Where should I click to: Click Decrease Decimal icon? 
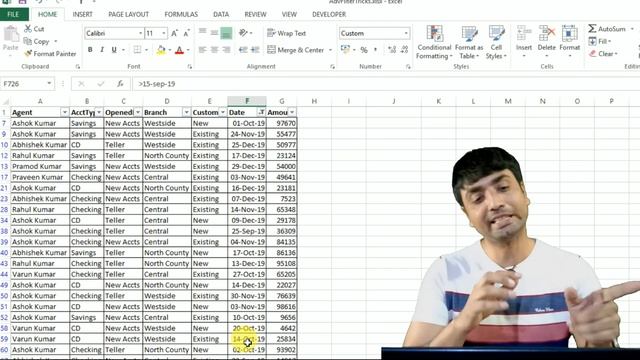(x=404, y=50)
